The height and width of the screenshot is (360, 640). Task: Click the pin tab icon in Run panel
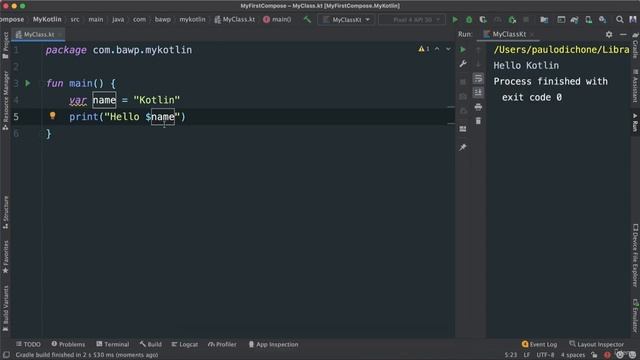click(463, 147)
